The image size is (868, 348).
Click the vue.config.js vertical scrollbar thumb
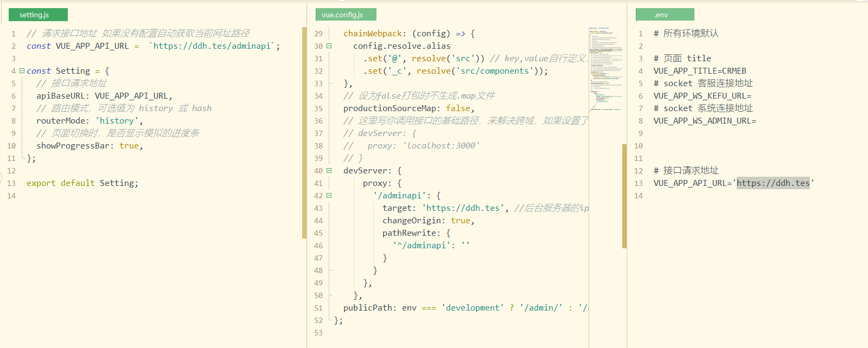(x=624, y=196)
